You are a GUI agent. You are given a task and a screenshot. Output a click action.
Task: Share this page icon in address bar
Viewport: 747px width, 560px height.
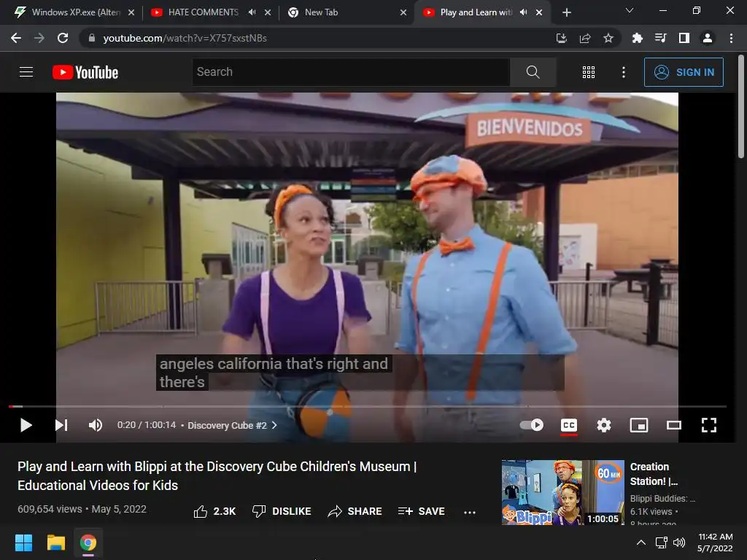(585, 38)
